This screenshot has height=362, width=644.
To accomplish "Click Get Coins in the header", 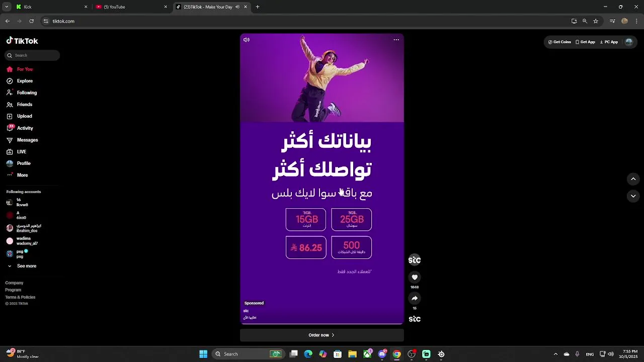I will (559, 42).
